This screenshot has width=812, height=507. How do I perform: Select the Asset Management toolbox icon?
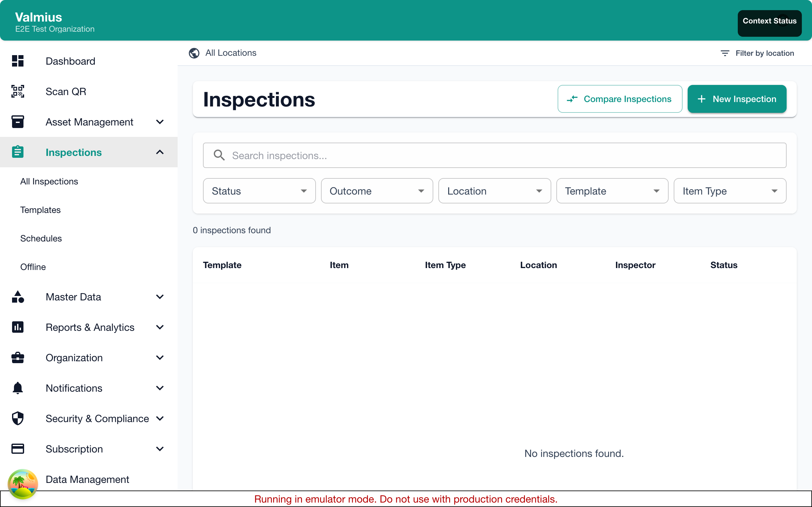(17, 122)
